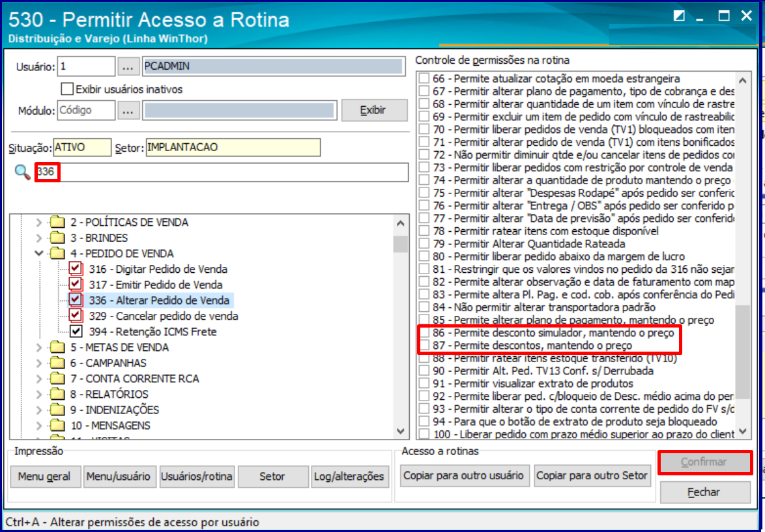Click the Setor field showing IMPLANTACAO
This screenshot has width=765, height=532.
[x=233, y=147]
